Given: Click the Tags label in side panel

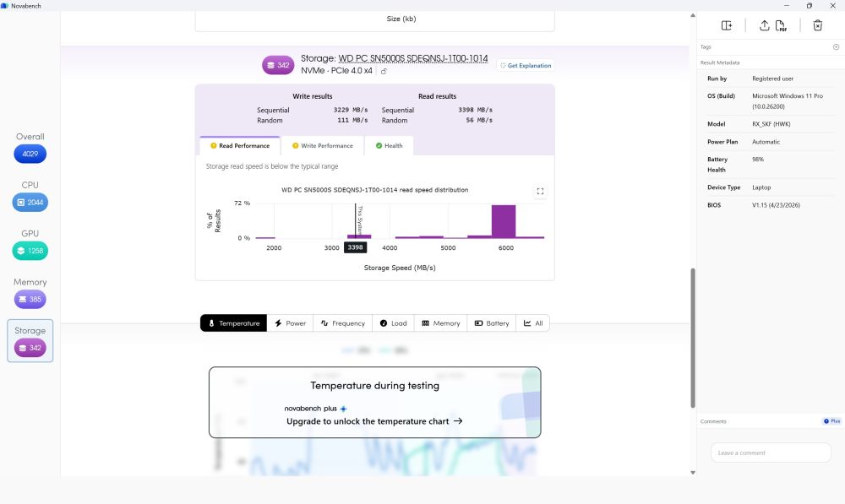Looking at the screenshot, I should click(706, 46).
